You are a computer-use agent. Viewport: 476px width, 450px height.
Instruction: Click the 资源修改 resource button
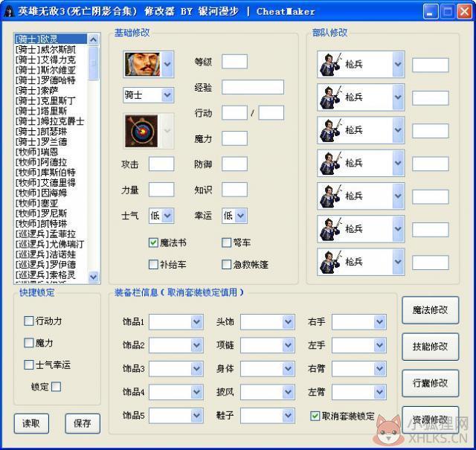click(430, 420)
